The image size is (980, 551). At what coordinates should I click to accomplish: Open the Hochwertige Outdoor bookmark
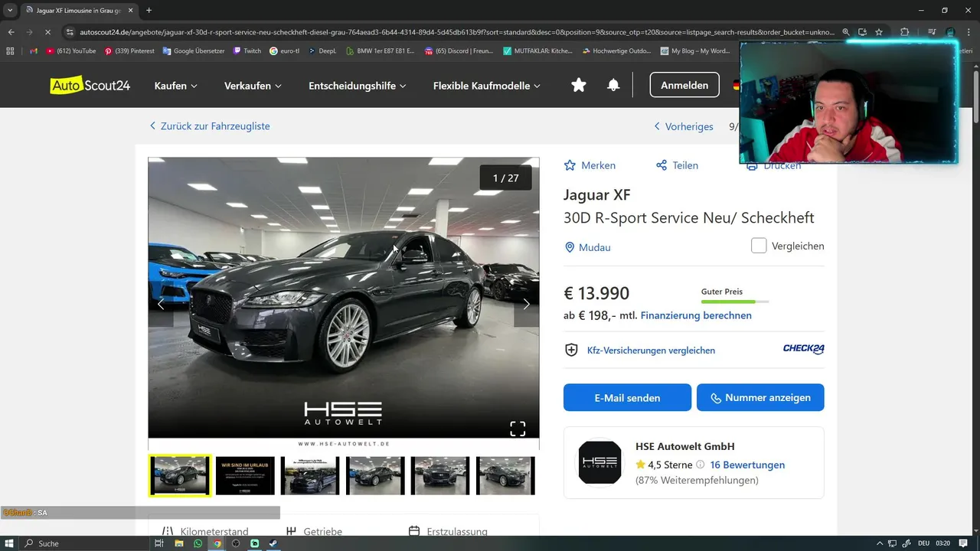[x=617, y=51]
